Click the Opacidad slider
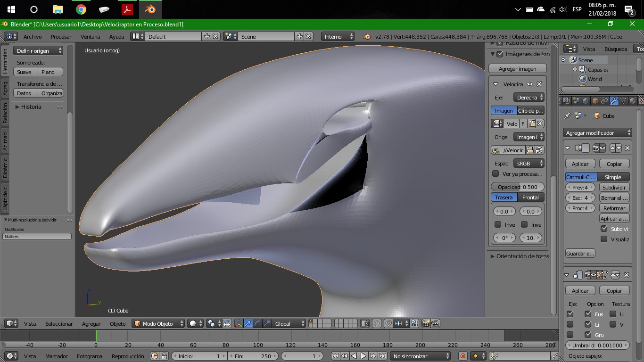Screen dimensions: 644x362 pos(517,187)
